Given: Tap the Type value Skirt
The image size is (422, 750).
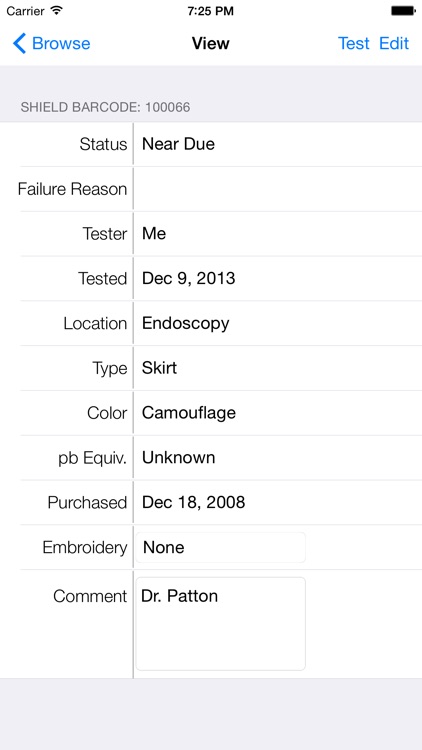Looking at the screenshot, I should [159, 368].
